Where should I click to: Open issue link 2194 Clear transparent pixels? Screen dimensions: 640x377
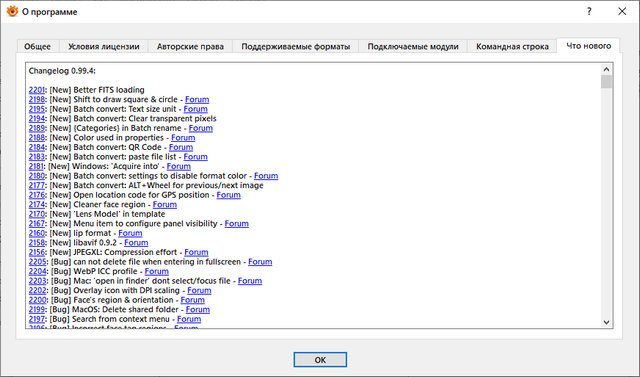pos(37,118)
